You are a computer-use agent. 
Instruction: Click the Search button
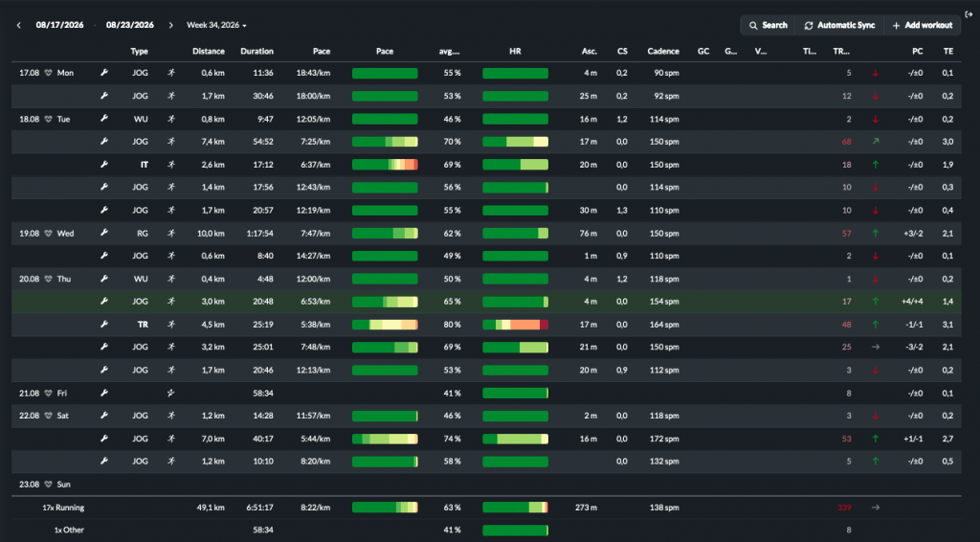[x=768, y=25]
